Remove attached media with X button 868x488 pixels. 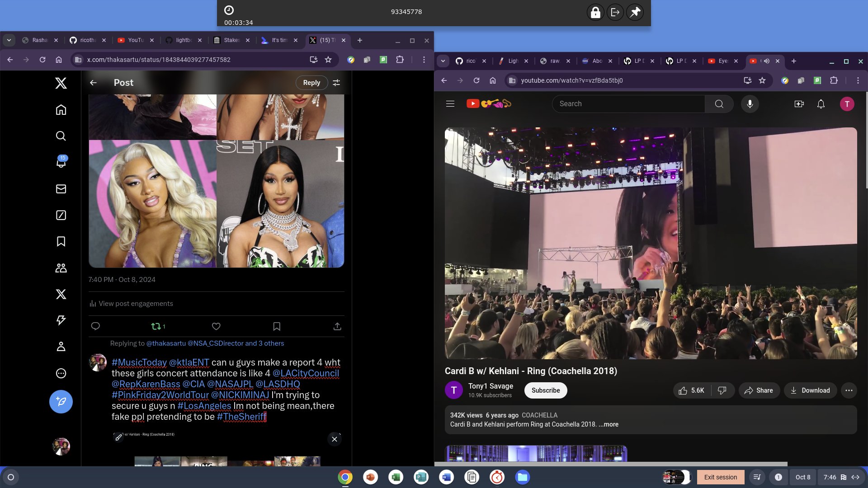[x=335, y=439]
